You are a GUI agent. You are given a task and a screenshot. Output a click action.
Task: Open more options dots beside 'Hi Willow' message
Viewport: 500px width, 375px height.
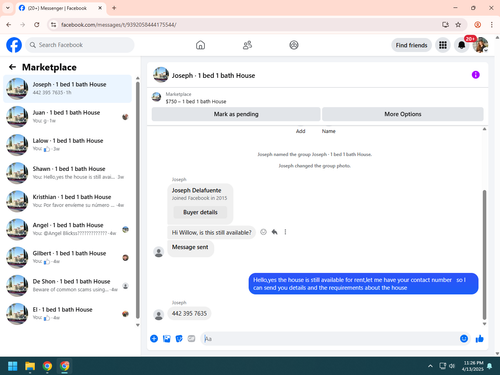pos(285,232)
